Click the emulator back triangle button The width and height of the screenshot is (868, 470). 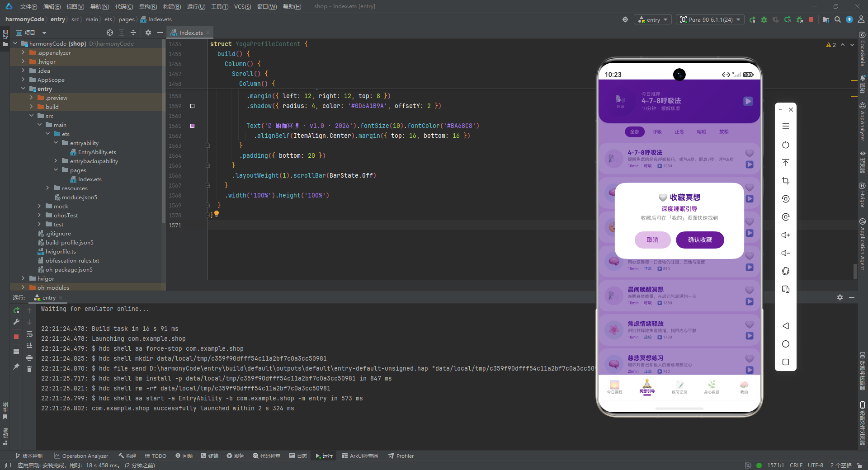click(786, 326)
